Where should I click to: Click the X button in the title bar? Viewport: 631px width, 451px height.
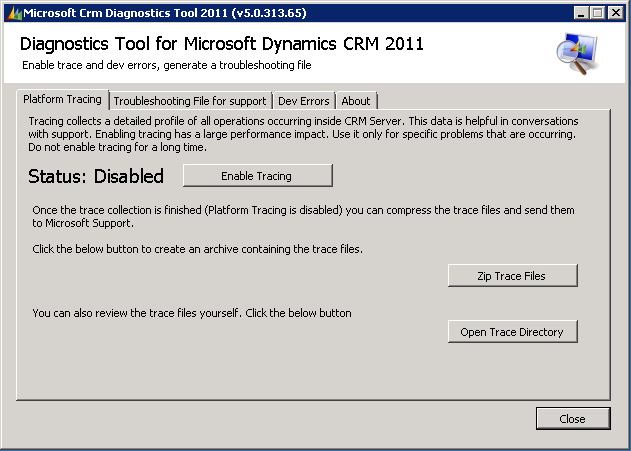tap(616, 13)
